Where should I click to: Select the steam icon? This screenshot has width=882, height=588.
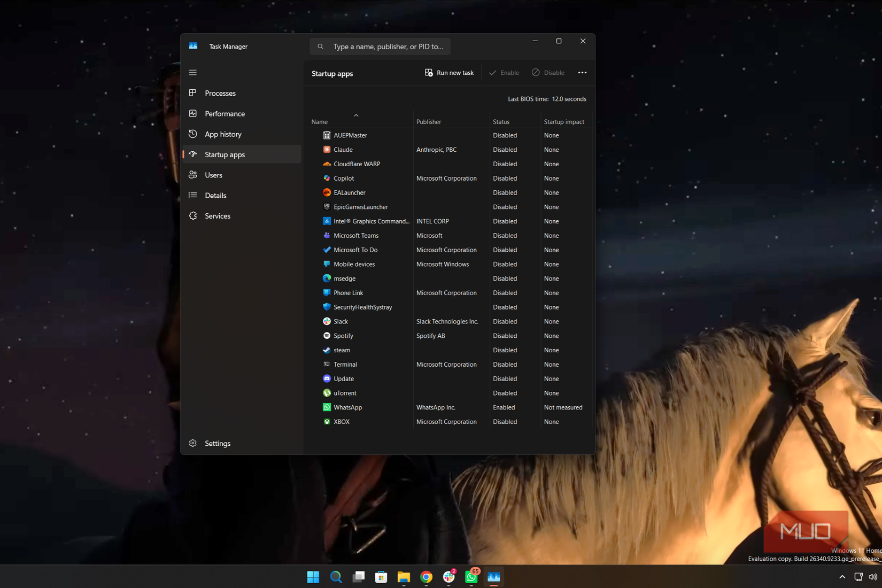coord(327,350)
